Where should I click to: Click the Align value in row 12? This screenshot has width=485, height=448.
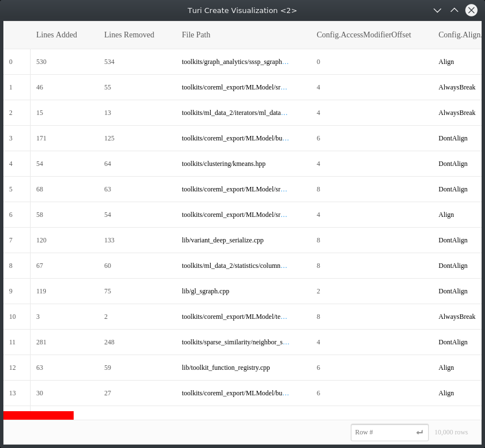pos(446,368)
